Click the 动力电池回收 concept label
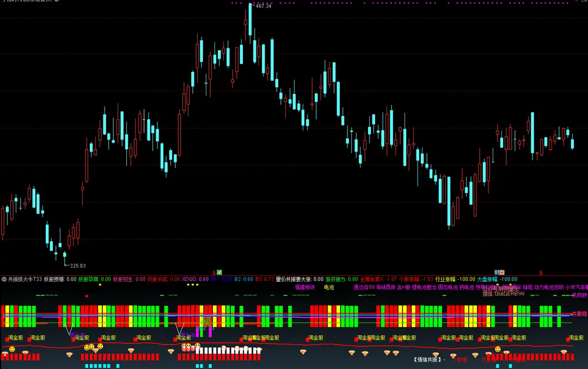This screenshot has height=369, width=588. [x=549, y=287]
